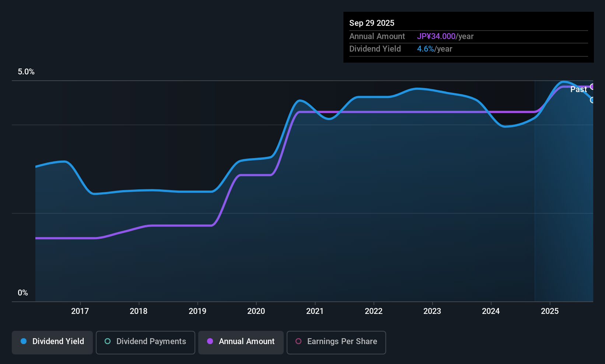
Task: Jump to 2021 on the x-axis
Action: [315, 311]
